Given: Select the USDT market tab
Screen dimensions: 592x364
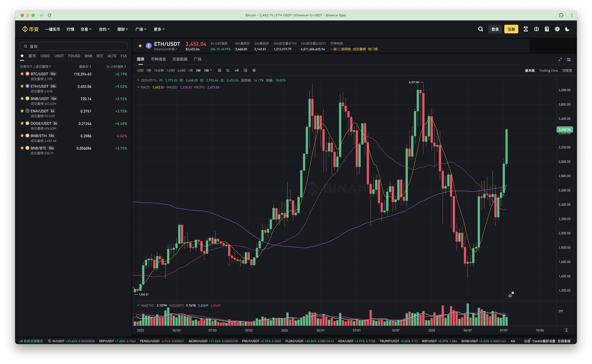Looking at the screenshot, I should [59, 56].
